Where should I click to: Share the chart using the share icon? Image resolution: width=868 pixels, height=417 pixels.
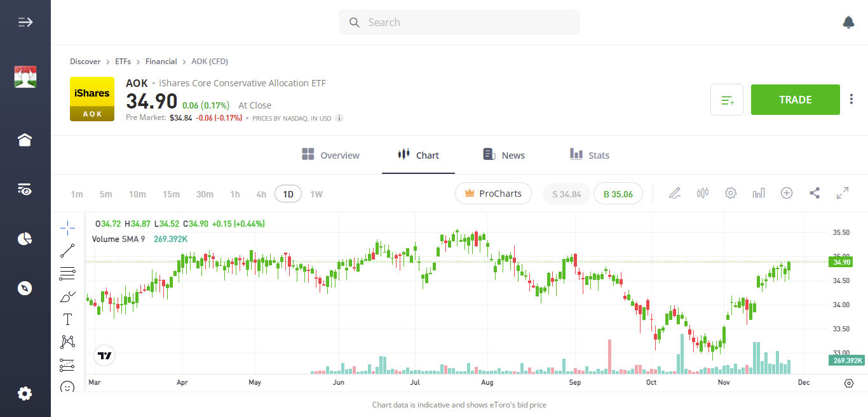point(815,192)
